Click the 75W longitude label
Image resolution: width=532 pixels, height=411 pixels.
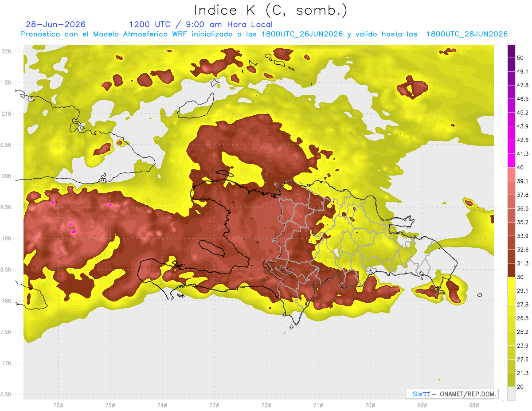[110, 405]
